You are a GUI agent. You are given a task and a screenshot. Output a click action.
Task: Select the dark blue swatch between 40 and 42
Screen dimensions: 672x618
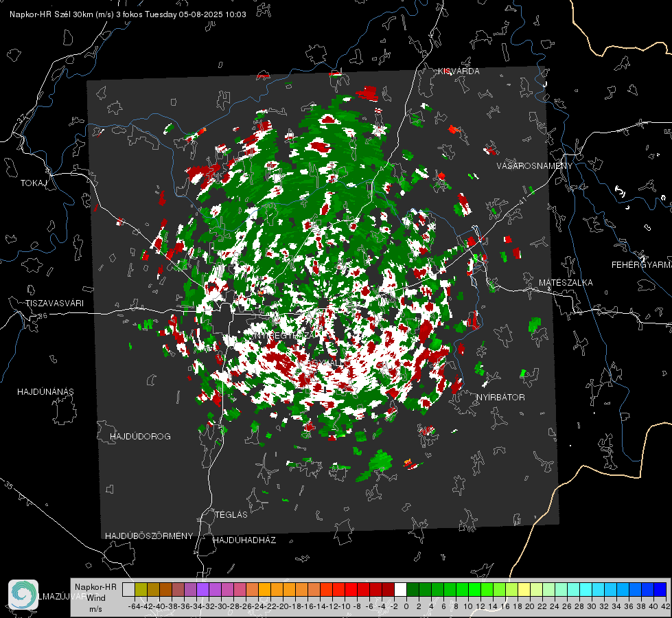click(x=660, y=589)
